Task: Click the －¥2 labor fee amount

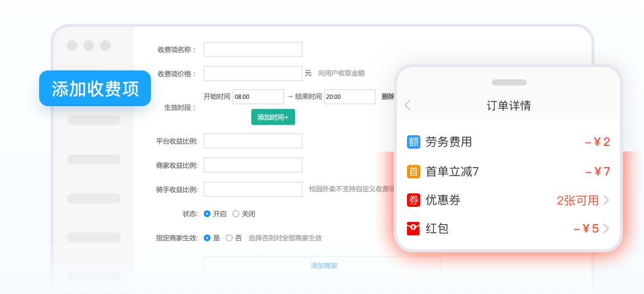Action: 597,142
